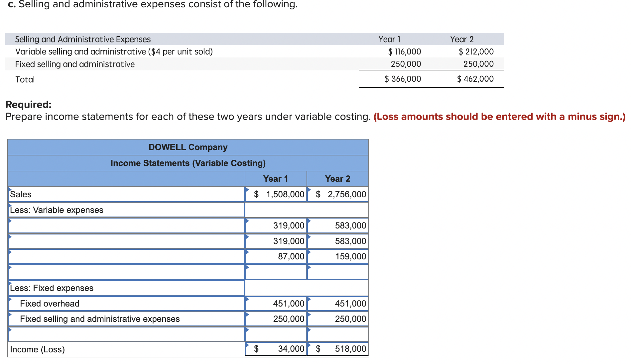Select the Variable selling and administrative row

(x=114, y=51)
